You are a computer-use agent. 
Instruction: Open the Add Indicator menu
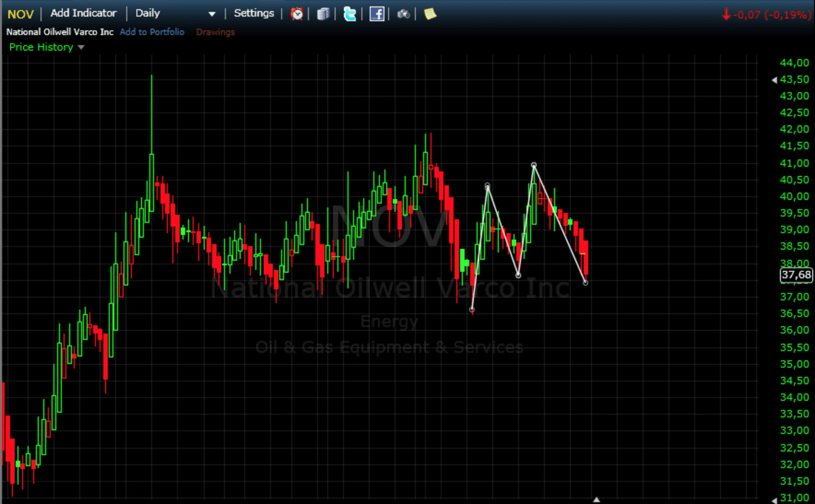[83, 13]
